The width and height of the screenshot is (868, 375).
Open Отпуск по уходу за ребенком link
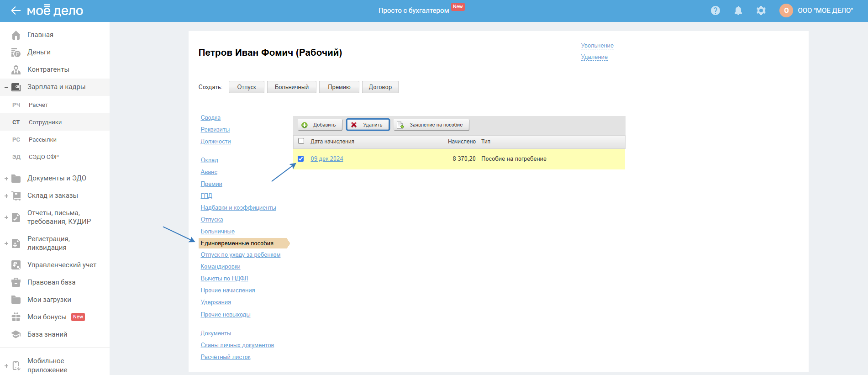[241, 255]
